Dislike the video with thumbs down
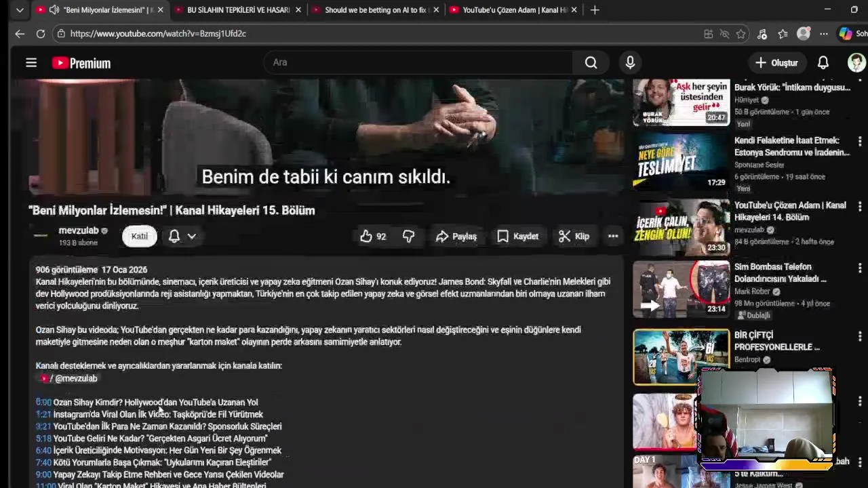The height and width of the screenshot is (488, 868). (x=408, y=236)
